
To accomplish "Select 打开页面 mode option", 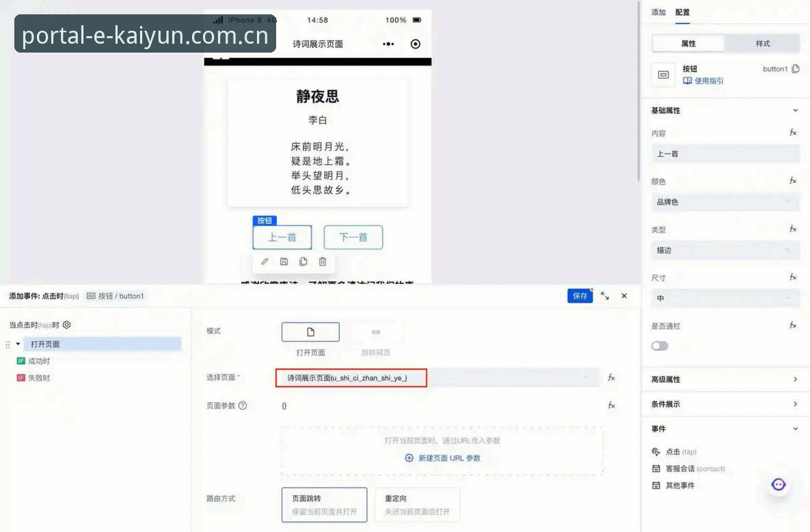I will tap(310, 333).
